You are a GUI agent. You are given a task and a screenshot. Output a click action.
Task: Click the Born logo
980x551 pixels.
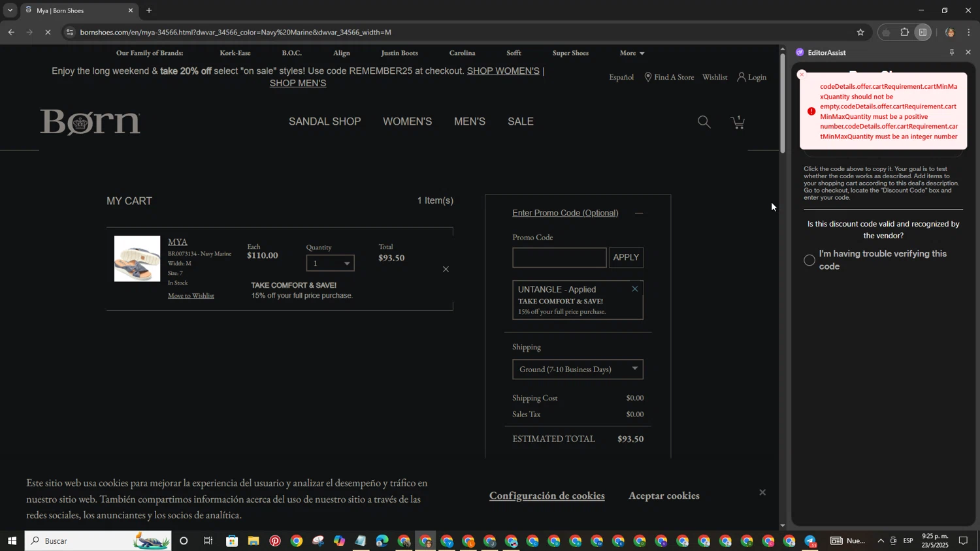[90, 122]
